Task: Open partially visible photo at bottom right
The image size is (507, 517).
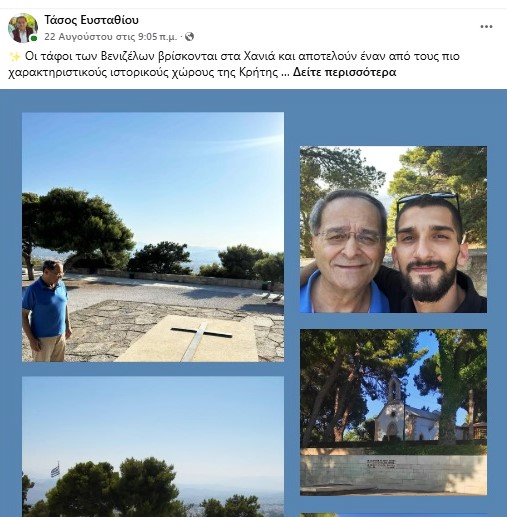Action: pyautogui.click(x=393, y=515)
